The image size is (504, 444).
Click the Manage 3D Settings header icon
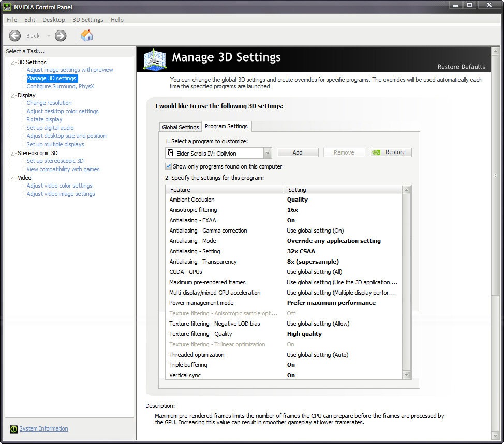tap(155, 59)
